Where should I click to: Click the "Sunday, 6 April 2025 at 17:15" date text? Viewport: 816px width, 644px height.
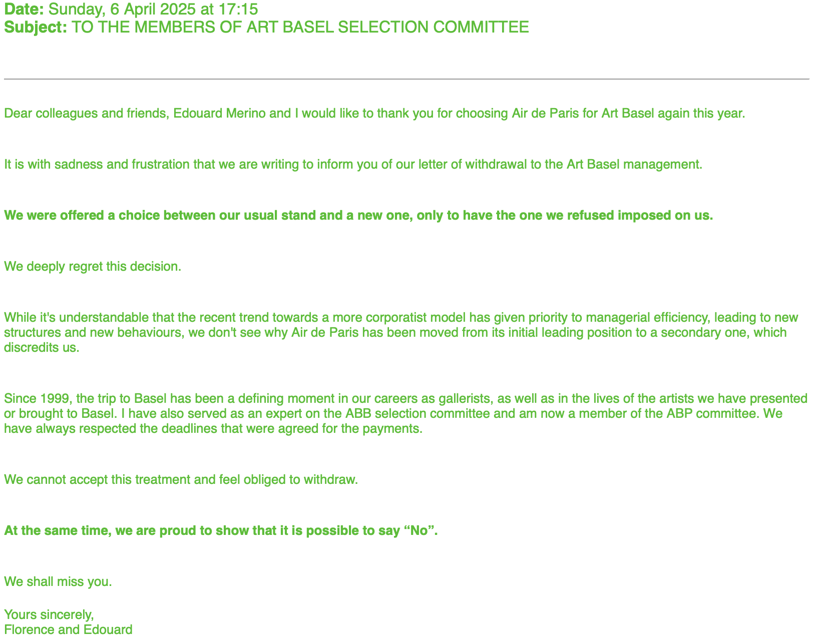pos(153,9)
